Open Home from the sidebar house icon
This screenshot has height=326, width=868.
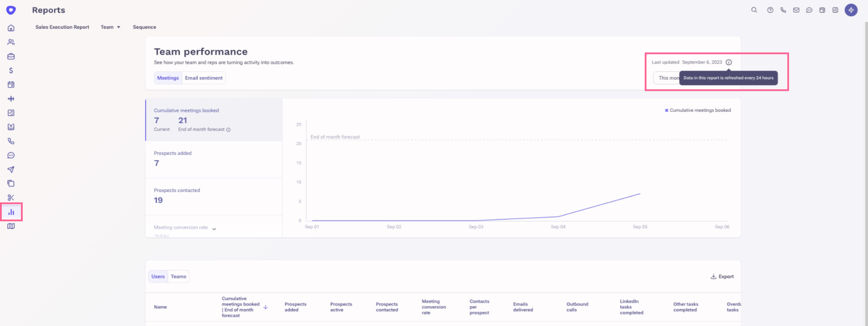(x=11, y=28)
